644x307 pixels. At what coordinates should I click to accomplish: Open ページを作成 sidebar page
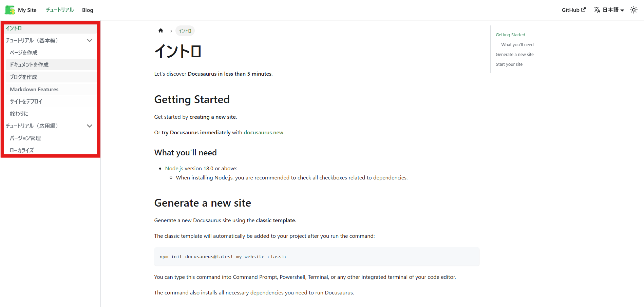click(x=52, y=53)
